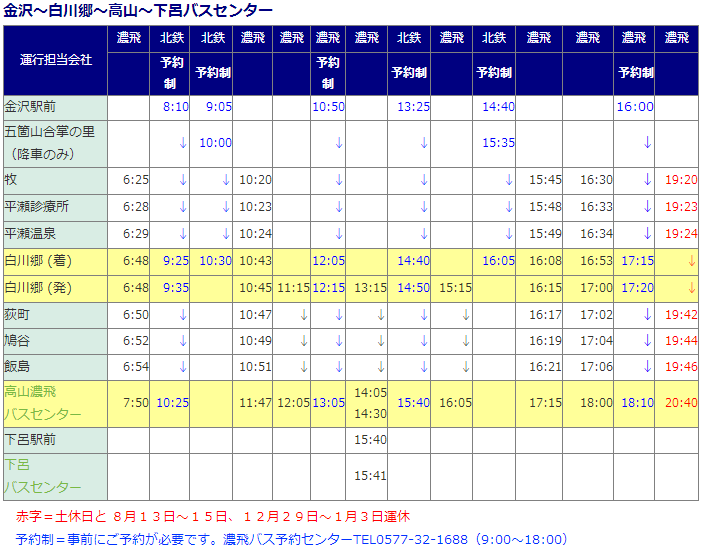This screenshot has height=552, width=704.
Task: Click the 17:15 白川郷 arrival time
Action: pyautogui.click(x=638, y=261)
